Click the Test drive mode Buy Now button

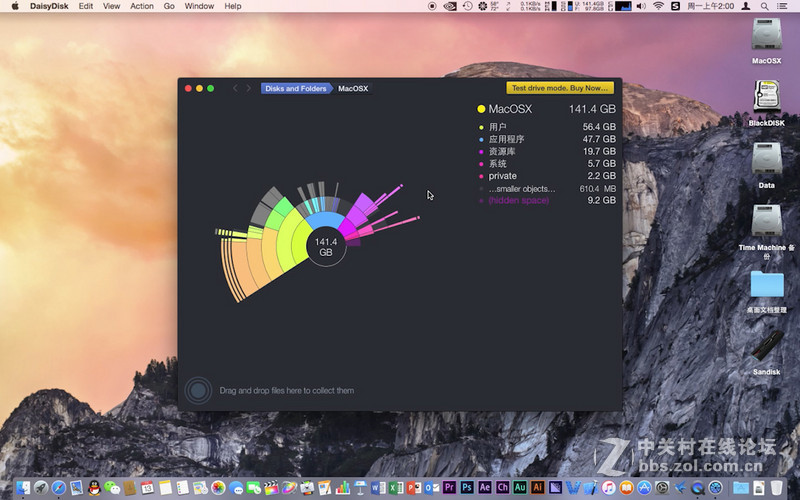(x=560, y=88)
